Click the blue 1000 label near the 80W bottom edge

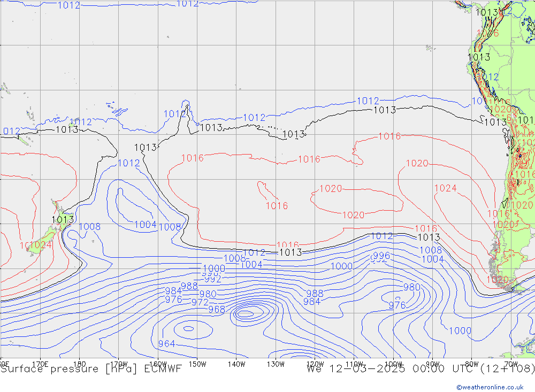click(460, 330)
